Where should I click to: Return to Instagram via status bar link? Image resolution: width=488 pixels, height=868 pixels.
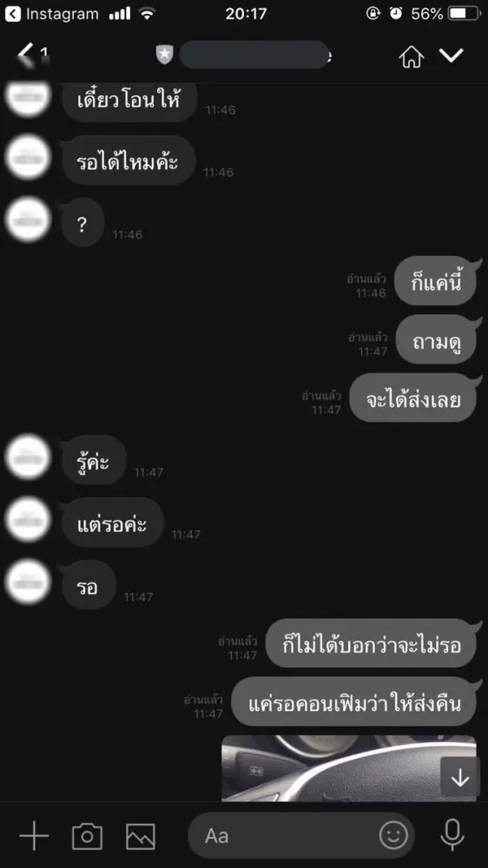pos(53,14)
